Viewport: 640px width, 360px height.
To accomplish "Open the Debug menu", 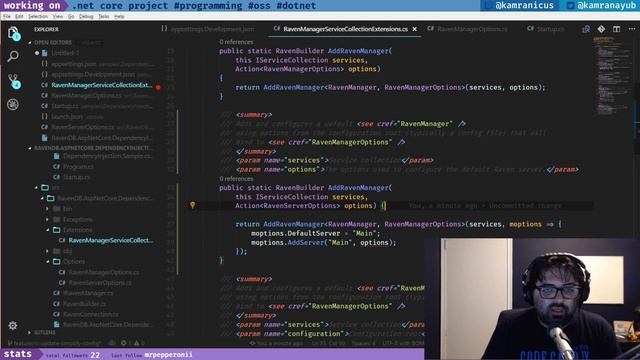I will [86, 16].
